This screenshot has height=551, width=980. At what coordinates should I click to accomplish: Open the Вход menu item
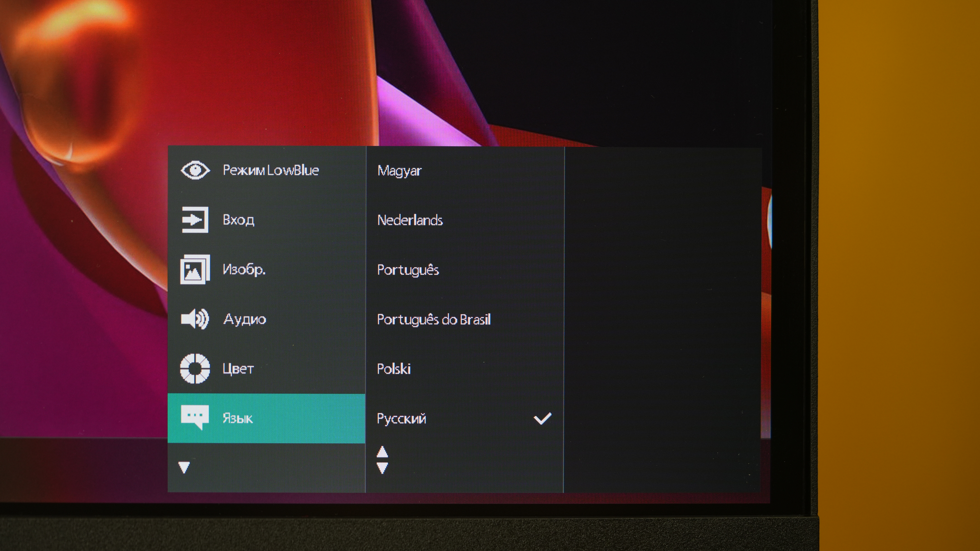pos(239,220)
